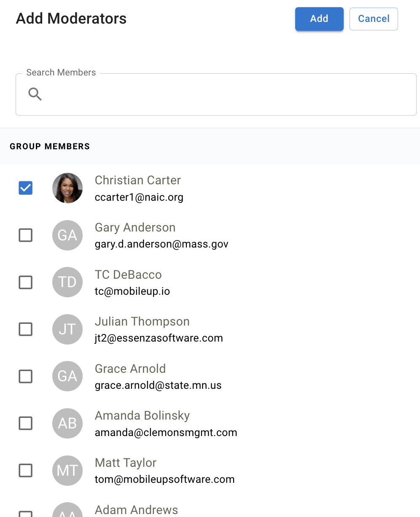Viewport: 420px width, 517px height.
Task: Click the Julian Thompson name
Action: click(142, 321)
